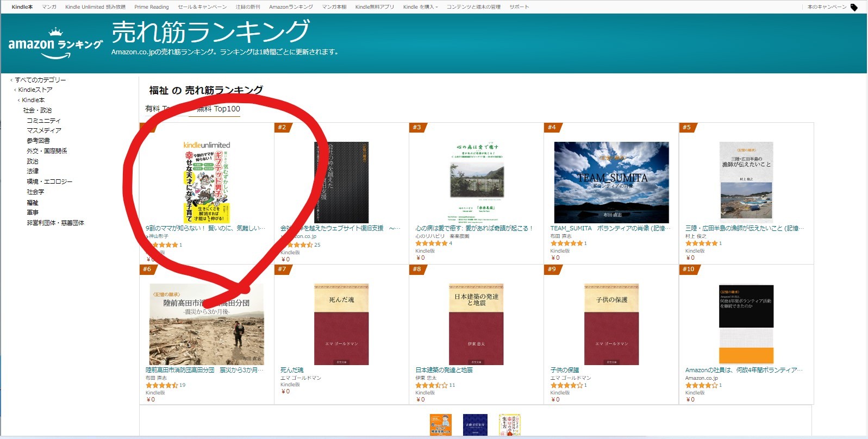The image size is (868, 439).
Task: Open the 社会・政治 category
Action: [38, 110]
